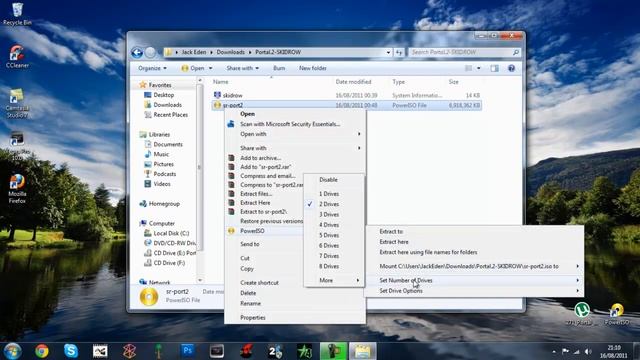
Task: Click the Burn toolbar button
Action: [x=279, y=68]
